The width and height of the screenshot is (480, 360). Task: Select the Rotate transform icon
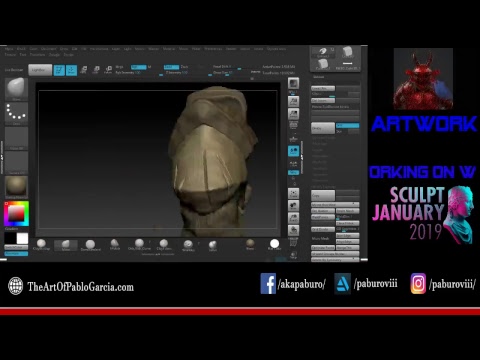[108, 70]
